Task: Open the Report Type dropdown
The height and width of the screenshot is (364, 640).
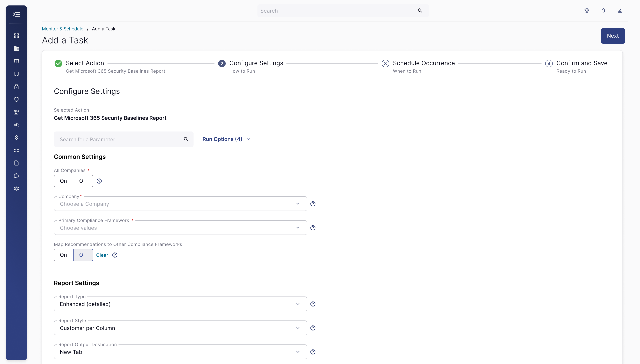Action: click(x=180, y=304)
